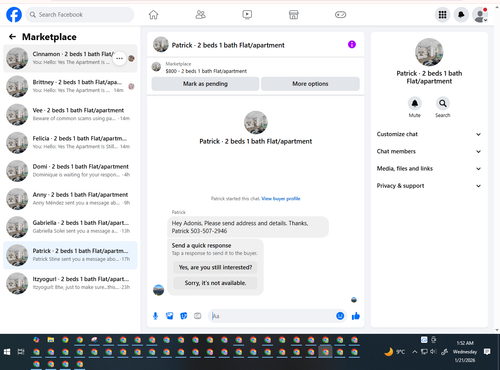
Task: Open options ellipsis on Cinnamon chat
Action: [x=119, y=58]
